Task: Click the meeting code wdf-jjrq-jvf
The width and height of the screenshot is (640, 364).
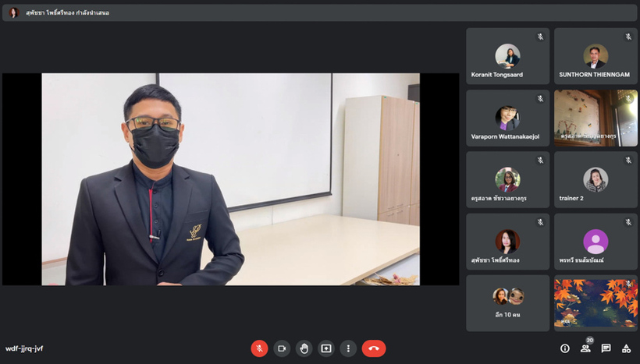Action: tap(24, 348)
